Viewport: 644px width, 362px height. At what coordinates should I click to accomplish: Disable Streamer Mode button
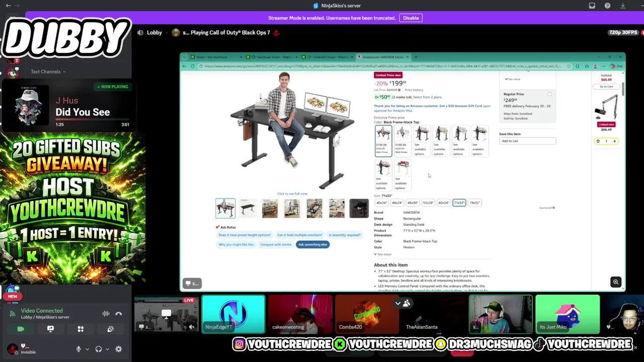(x=411, y=18)
